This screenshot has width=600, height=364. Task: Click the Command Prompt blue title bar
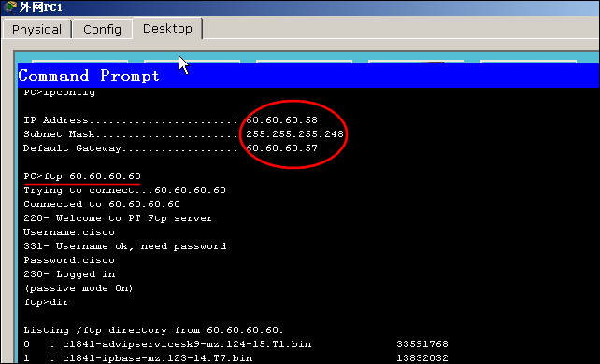308,76
